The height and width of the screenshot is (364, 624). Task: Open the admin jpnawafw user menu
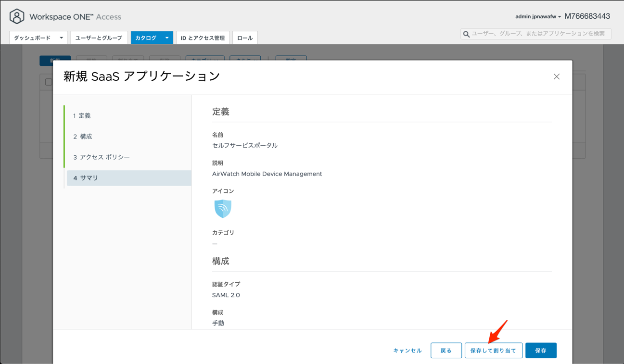point(538,16)
